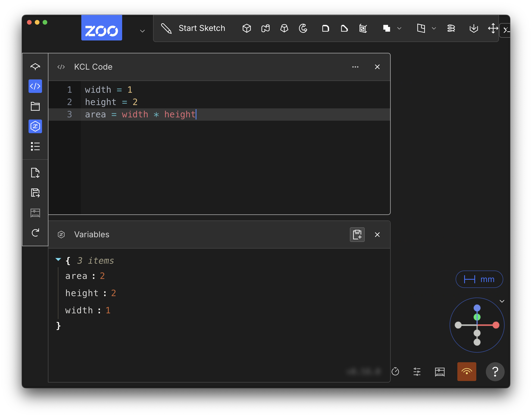Select the Extrude tool

click(247, 28)
